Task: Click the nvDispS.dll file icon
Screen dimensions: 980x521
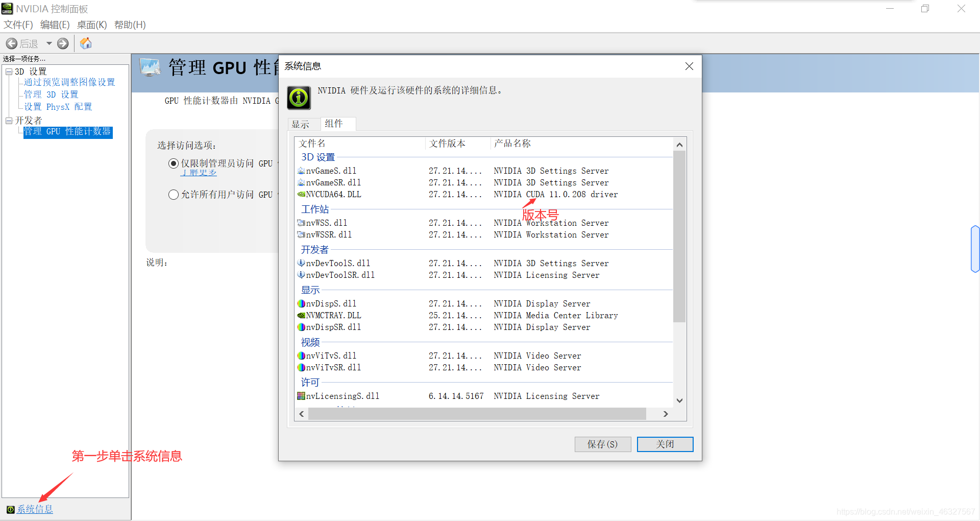Action: coord(301,303)
